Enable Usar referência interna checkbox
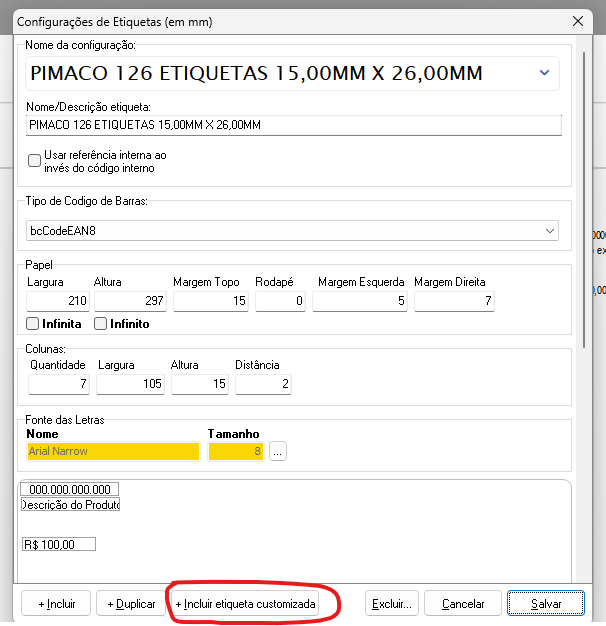 click(x=35, y=161)
